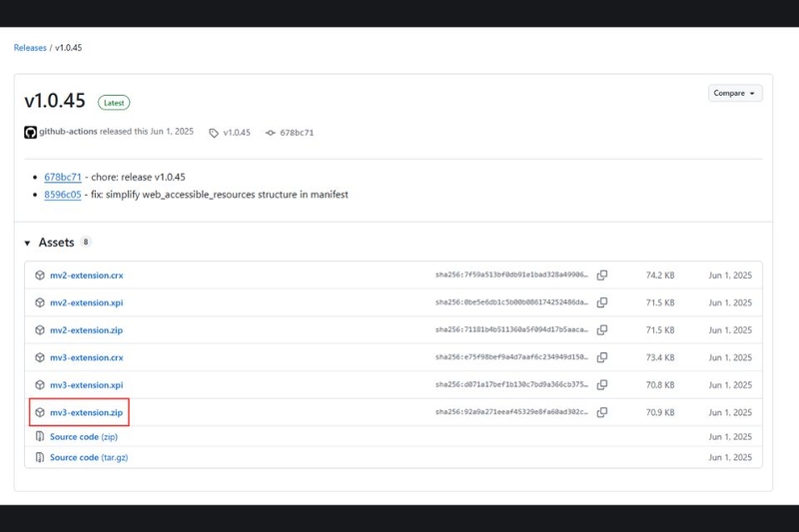Copy sha256 hash of mv3-extension.crx

[602, 357]
